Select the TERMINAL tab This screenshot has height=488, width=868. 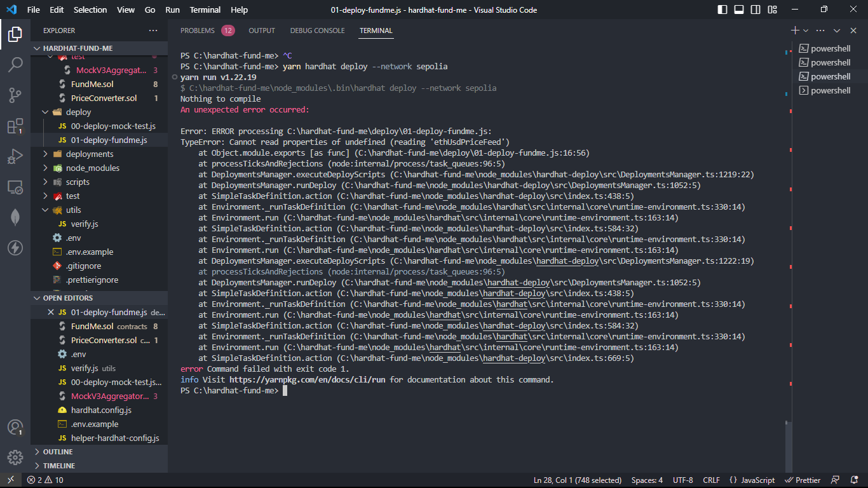(376, 30)
